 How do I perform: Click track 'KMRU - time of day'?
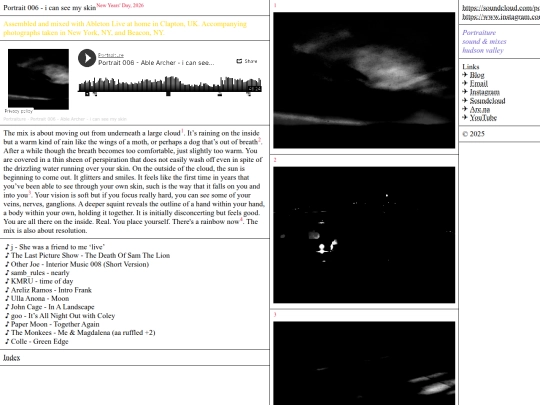42,281
